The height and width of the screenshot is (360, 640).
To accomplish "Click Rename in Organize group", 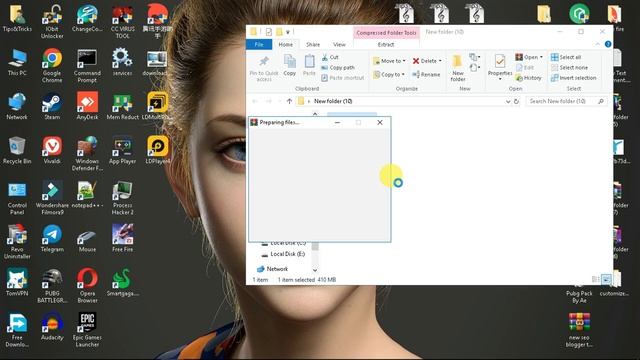I will pos(426,74).
